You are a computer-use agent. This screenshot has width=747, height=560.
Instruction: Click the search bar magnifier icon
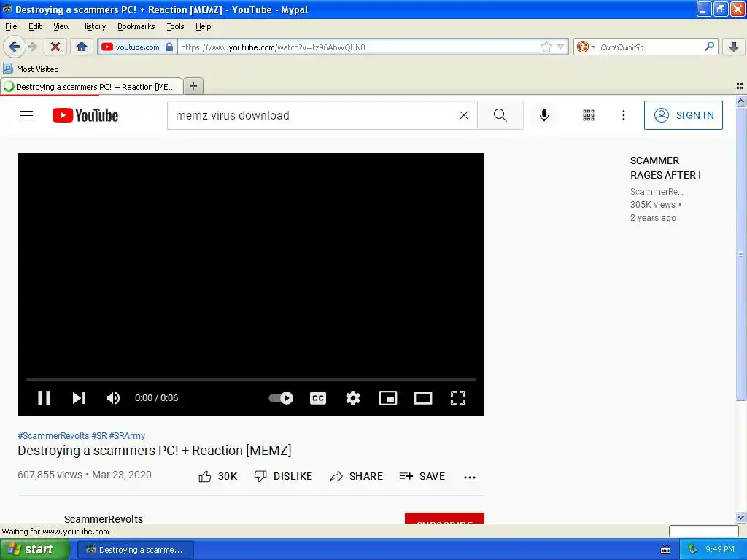point(709,47)
